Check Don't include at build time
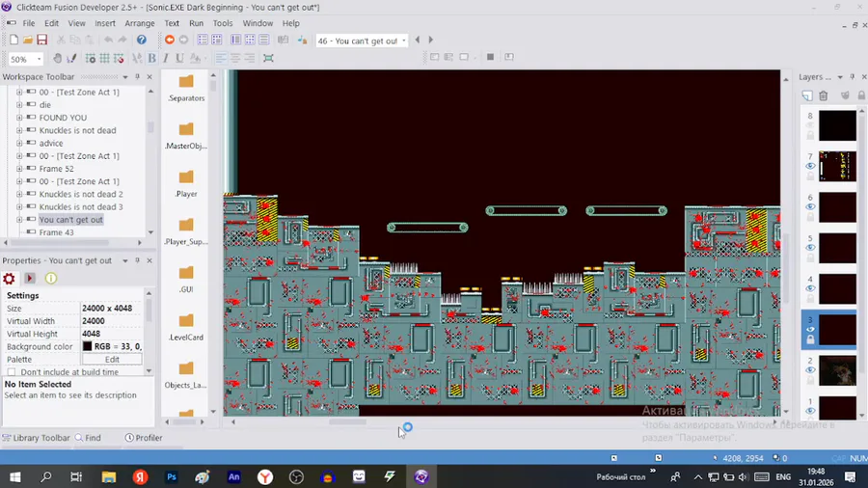This screenshot has width=868, height=488. point(12,372)
